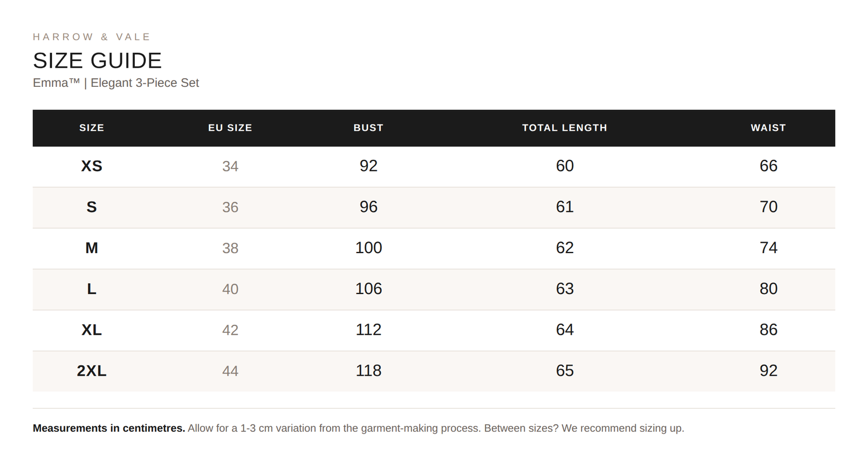Click the HARROW & VALE brand text

91,37
